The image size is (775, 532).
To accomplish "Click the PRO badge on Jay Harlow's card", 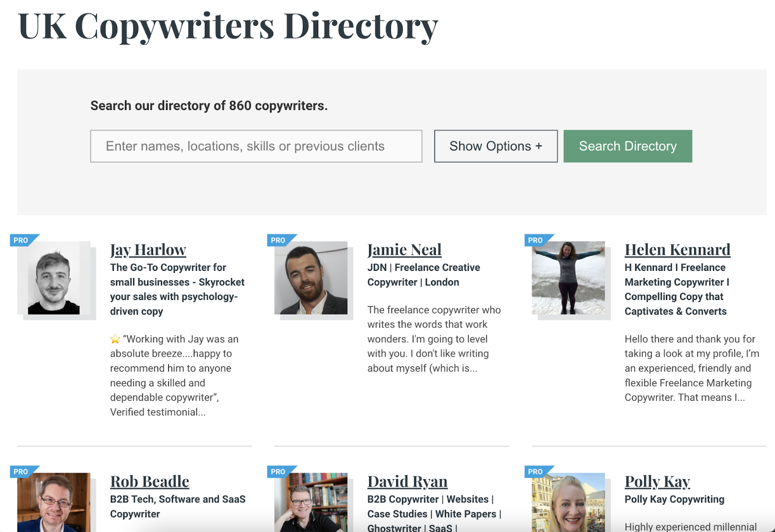I will point(19,239).
